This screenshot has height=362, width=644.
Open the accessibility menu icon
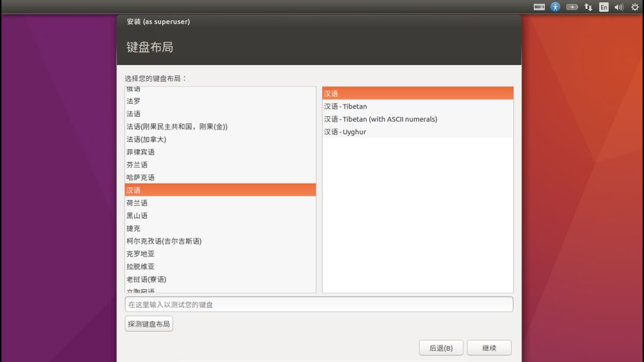coord(555,7)
